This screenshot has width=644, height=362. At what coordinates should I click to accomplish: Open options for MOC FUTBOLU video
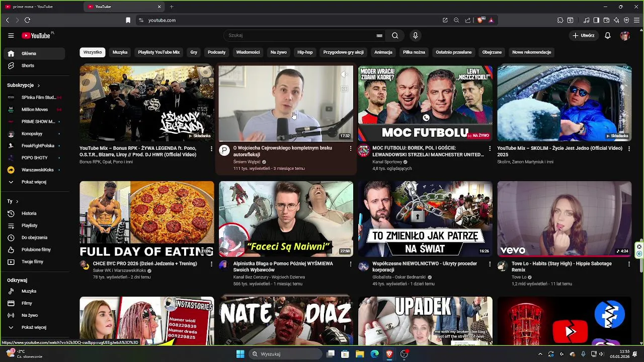click(x=490, y=148)
